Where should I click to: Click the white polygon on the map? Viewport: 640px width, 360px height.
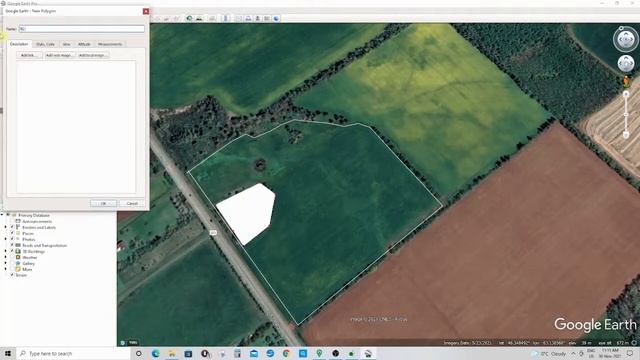pyautogui.click(x=249, y=214)
